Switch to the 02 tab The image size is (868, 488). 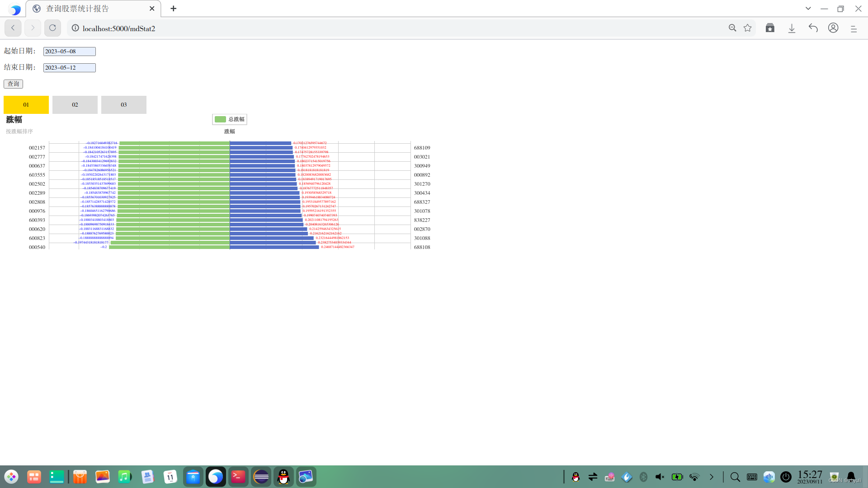click(75, 105)
